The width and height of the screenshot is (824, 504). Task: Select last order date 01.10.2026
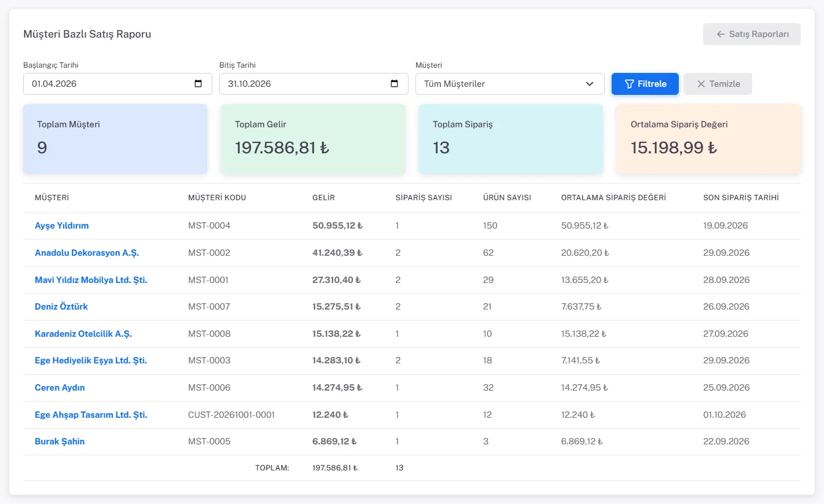pos(724,415)
